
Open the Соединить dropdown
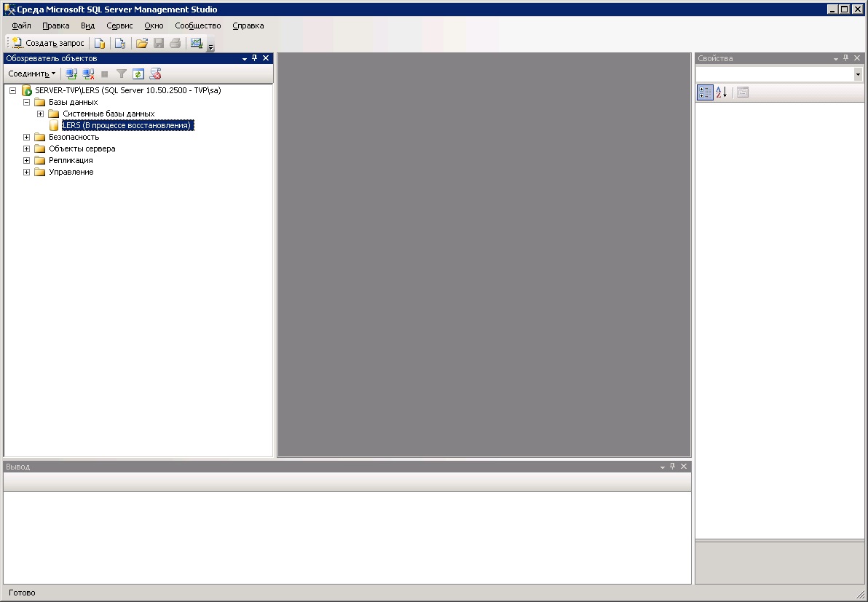tap(31, 74)
